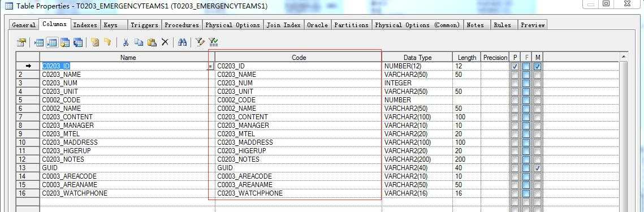Image resolution: width=644 pixels, height=212 pixels.
Task: Click Name cell C0203_MADDRESS
Action: (x=127, y=142)
